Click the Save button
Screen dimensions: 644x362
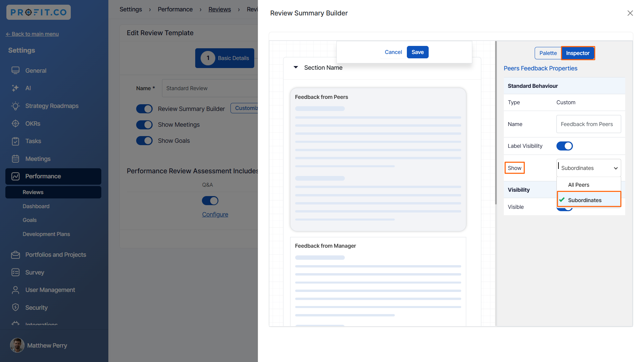[417, 52]
